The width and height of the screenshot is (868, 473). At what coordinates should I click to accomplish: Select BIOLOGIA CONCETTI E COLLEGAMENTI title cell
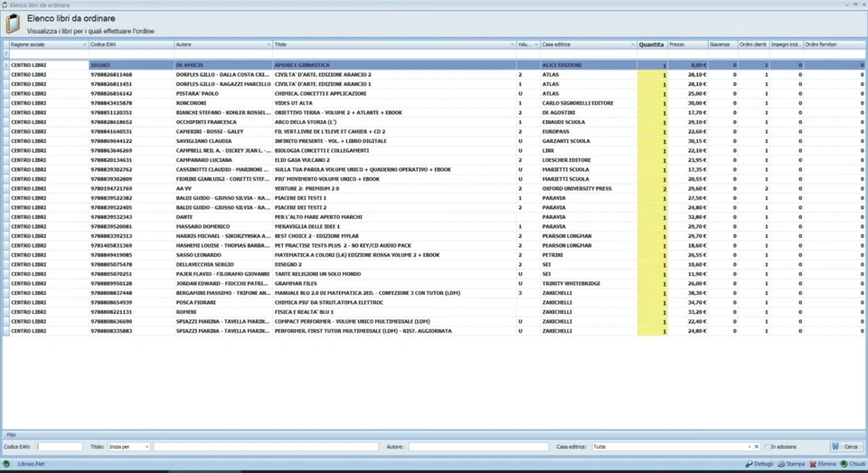click(x=393, y=150)
